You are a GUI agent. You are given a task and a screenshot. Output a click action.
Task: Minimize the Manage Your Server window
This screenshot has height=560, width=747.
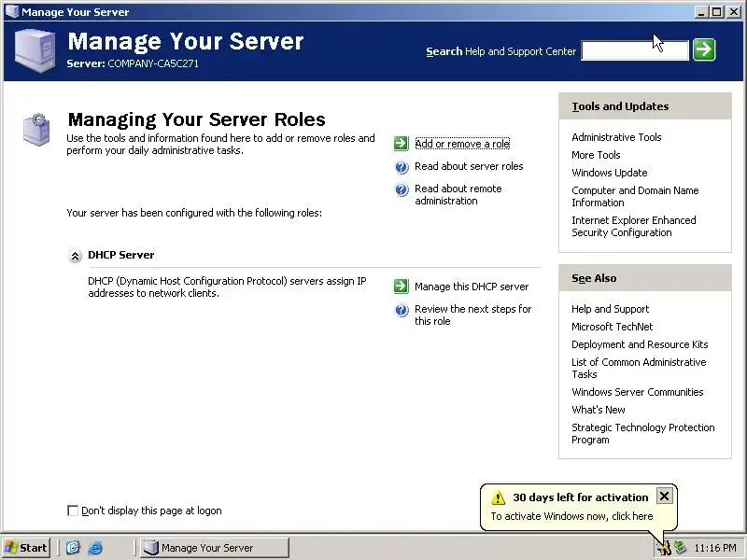pyautogui.click(x=701, y=12)
